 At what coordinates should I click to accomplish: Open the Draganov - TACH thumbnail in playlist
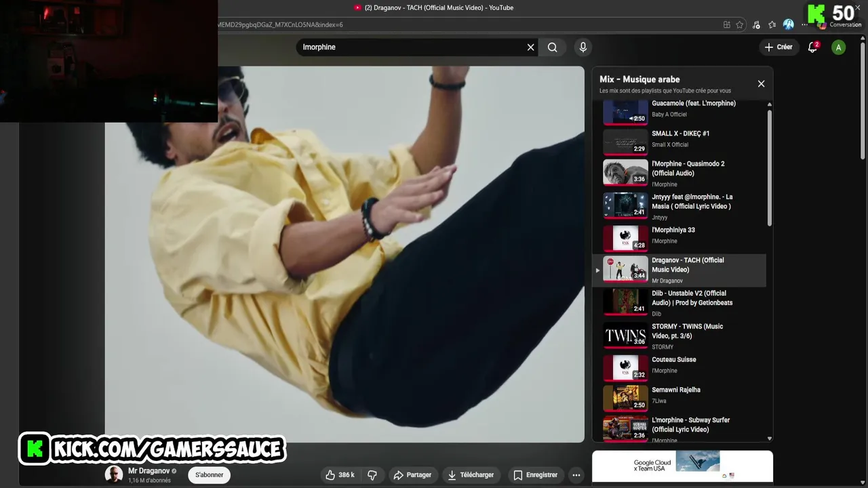pyautogui.click(x=625, y=268)
